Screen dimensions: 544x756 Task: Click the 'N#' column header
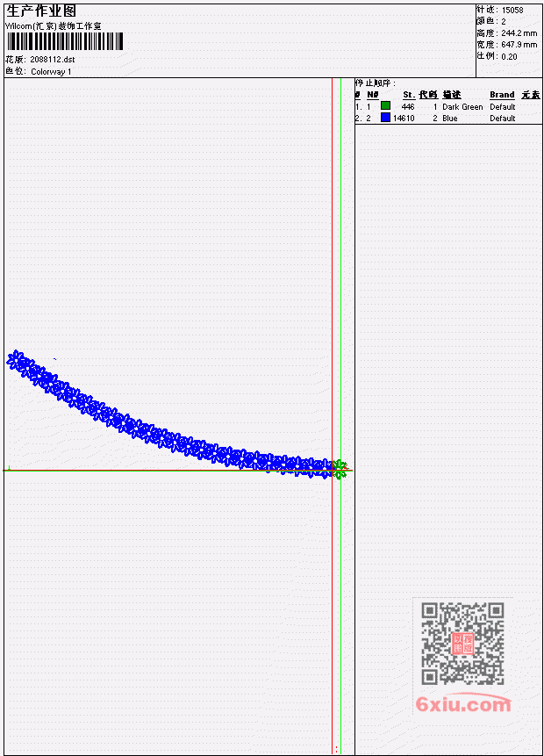point(372,95)
